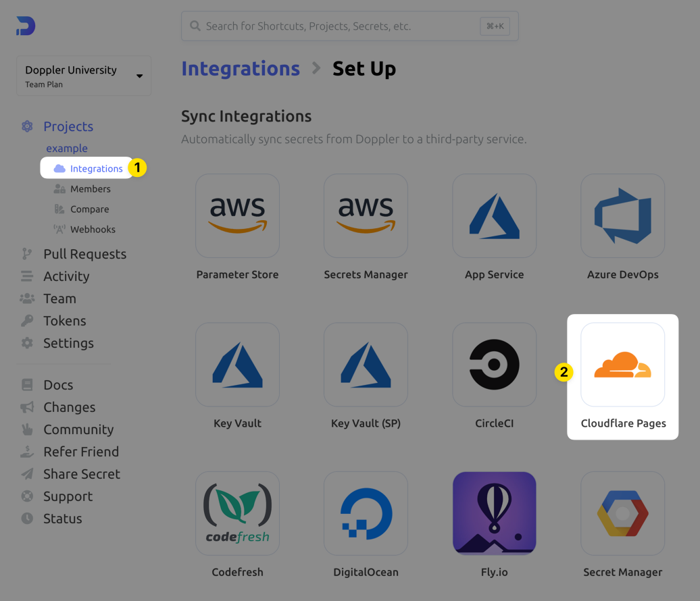The width and height of the screenshot is (700, 601).
Task: Select Cloudflare Pages integration tile
Action: point(623,365)
